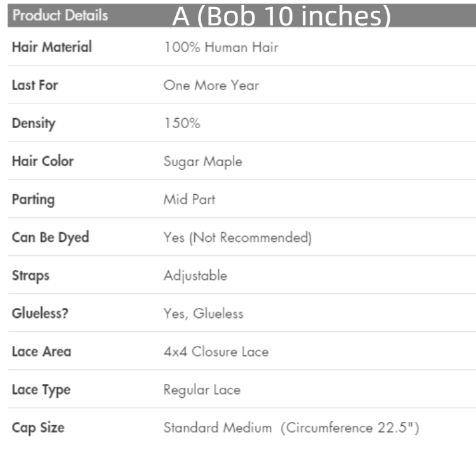The width and height of the screenshot is (476, 476).
Task: Select the "Yes, Glueless" value
Action: click(203, 314)
